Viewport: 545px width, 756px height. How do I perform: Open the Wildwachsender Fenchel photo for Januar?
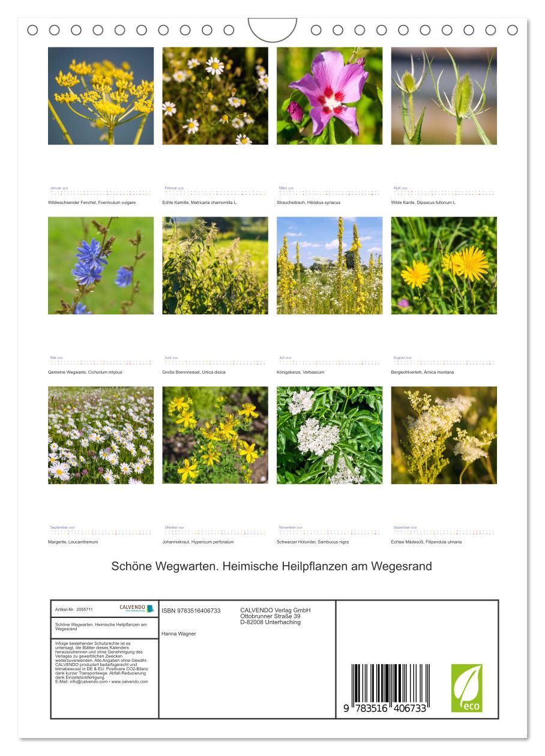[x=101, y=96]
